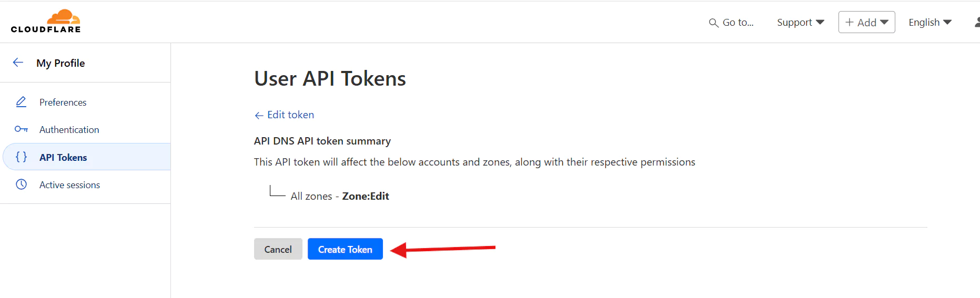Click the Cloudflare logo

[46, 22]
